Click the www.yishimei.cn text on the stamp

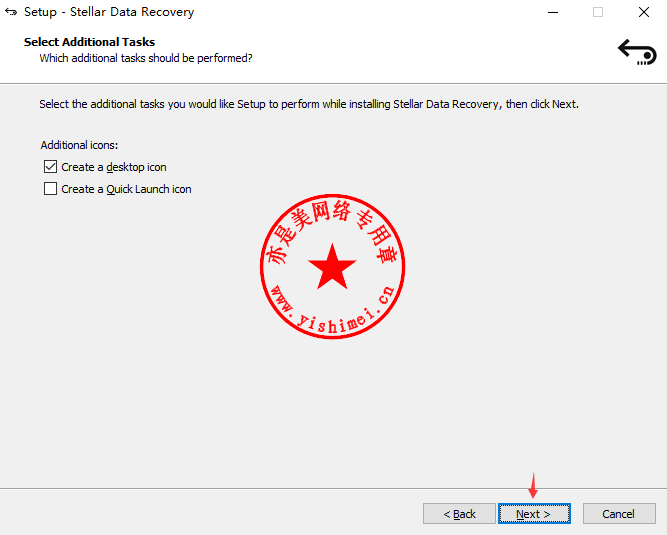pos(334,310)
